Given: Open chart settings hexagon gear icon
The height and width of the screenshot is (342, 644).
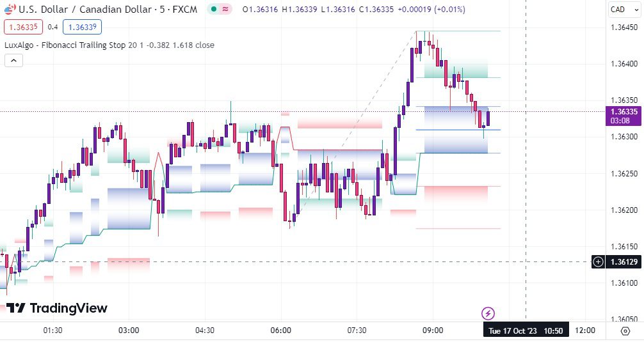Looking at the screenshot, I should click(x=625, y=331).
